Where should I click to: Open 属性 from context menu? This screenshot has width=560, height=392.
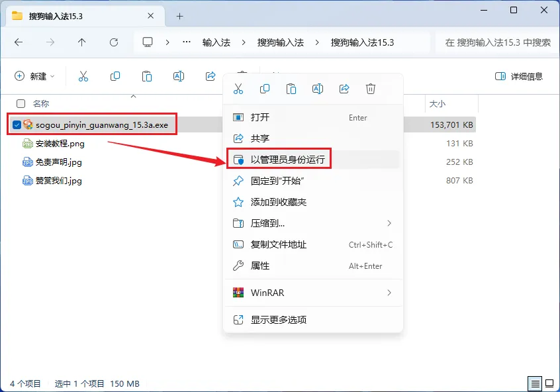pyautogui.click(x=312, y=266)
